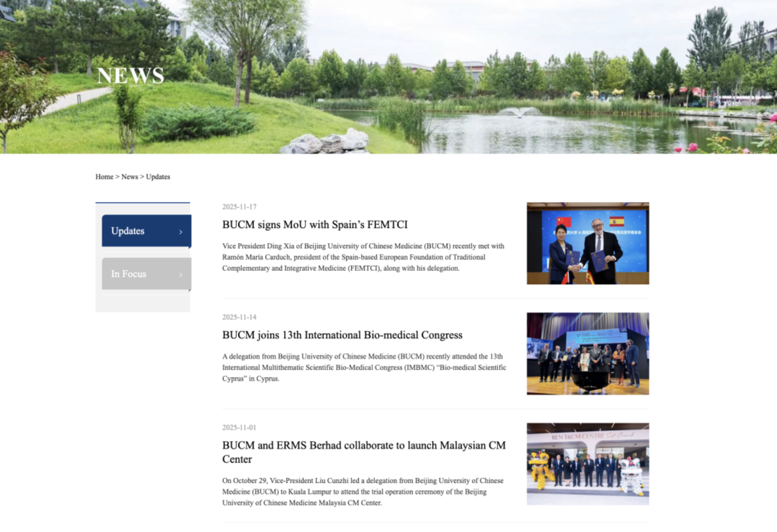Click the date 2025-11-14

(239, 317)
